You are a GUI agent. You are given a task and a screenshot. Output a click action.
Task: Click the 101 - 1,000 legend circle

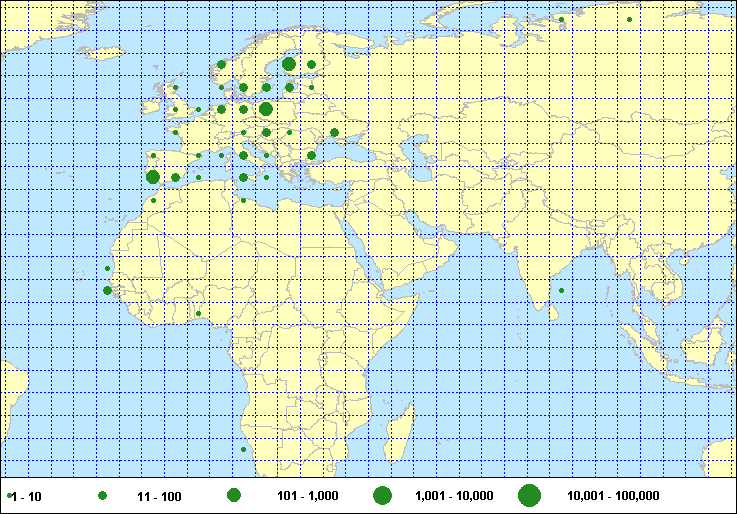[x=234, y=495]
